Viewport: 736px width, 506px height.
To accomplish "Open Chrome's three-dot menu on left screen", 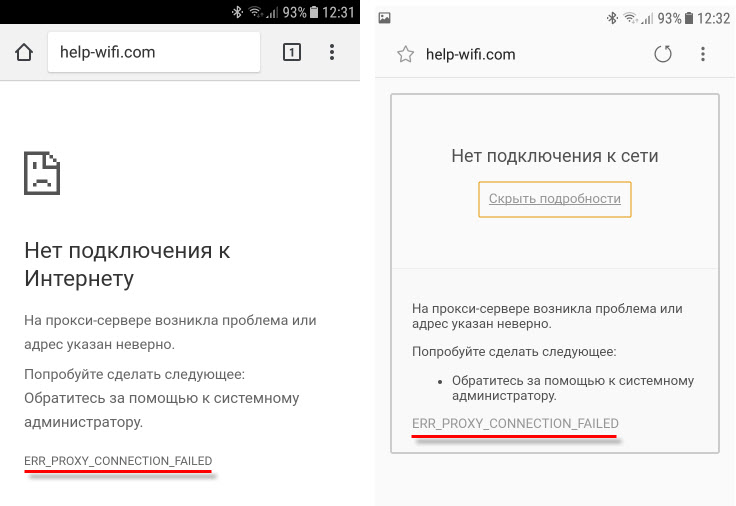I will 333,52.
